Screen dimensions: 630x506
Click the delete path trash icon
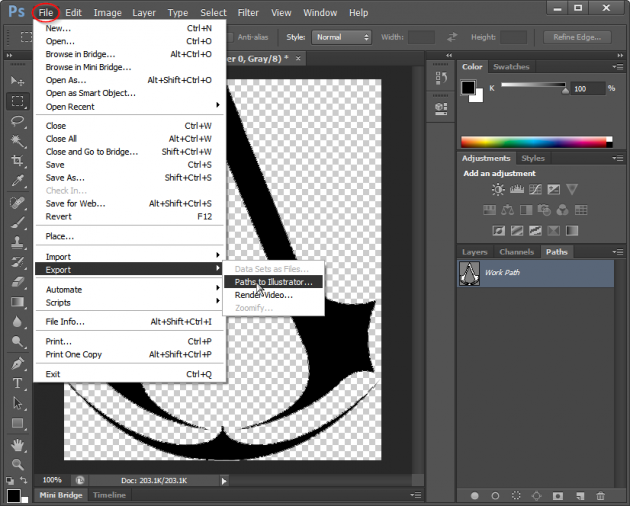pos(600,495)
